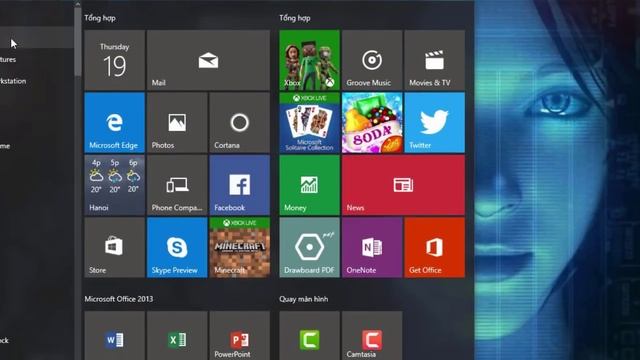Open the Cortana tile
The image size is (640, 360).
240,122
